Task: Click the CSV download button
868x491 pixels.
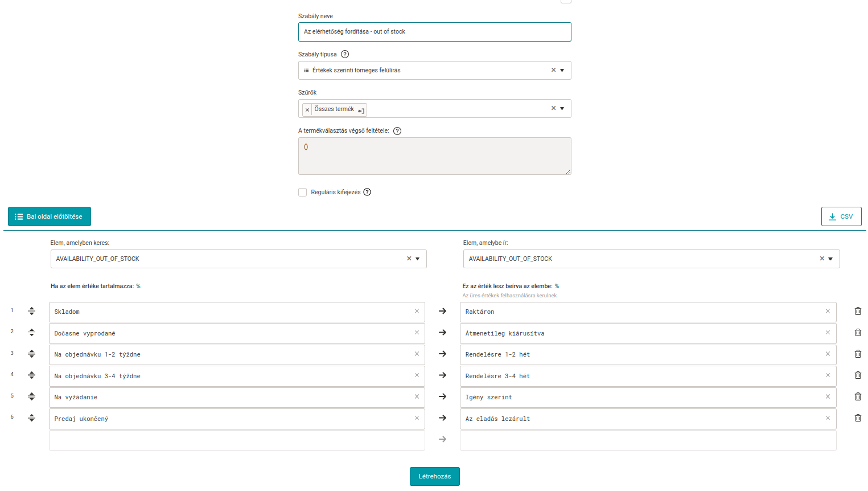Action: pos(841,216)
